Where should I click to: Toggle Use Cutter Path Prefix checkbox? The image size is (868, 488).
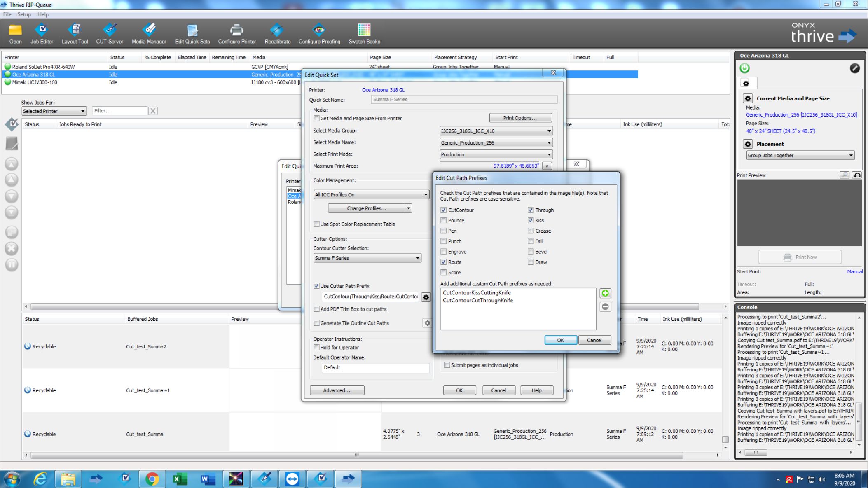pos(316,286)
